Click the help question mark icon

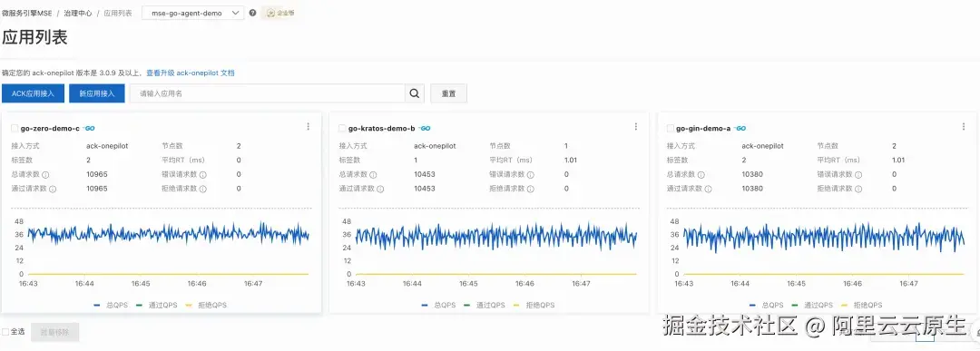252,13
